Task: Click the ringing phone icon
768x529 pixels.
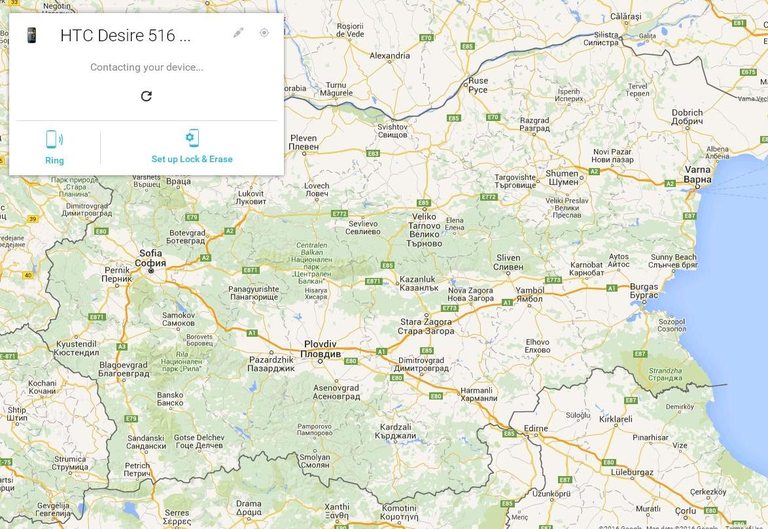Action: (54, 139)
